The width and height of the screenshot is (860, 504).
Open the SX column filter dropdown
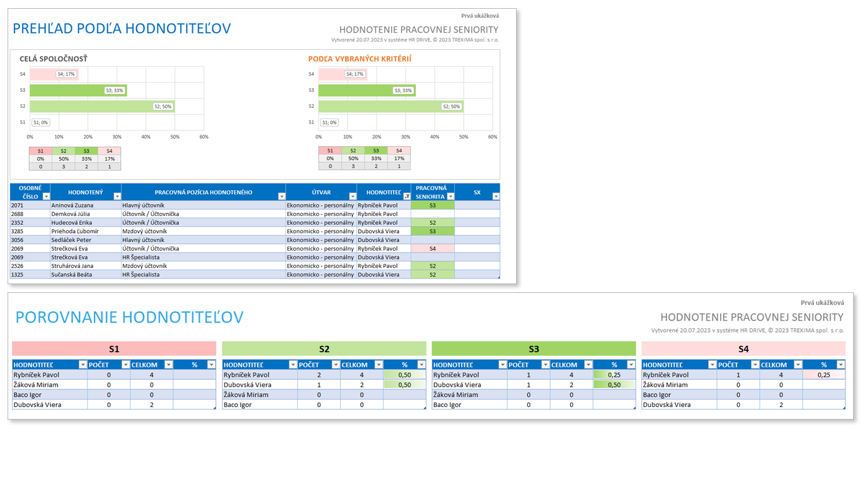[x=495, y=197]
